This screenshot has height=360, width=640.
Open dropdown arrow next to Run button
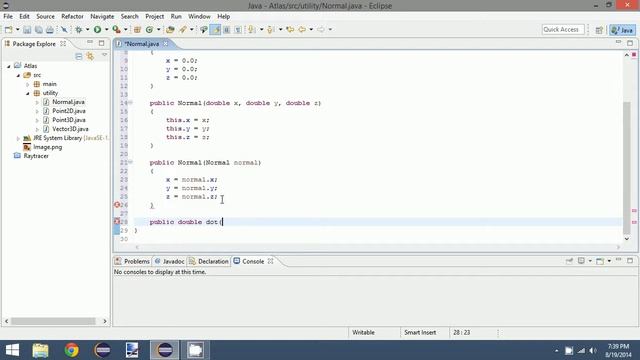click(107, 29)
